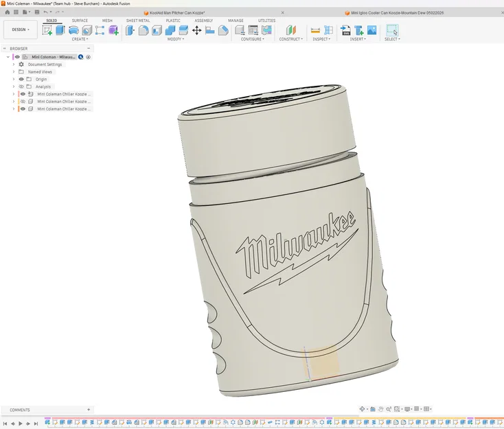Select the Zoom magnifier tool
Screen dimensions: 504x429
click(389, 409)
